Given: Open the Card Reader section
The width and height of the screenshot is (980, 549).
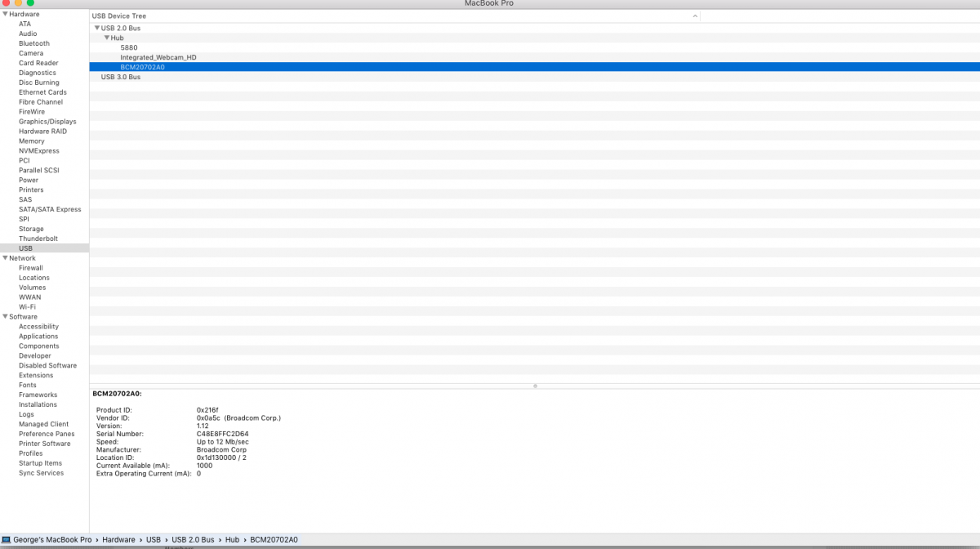Looking at the screenshot, I should click(38, 63).
